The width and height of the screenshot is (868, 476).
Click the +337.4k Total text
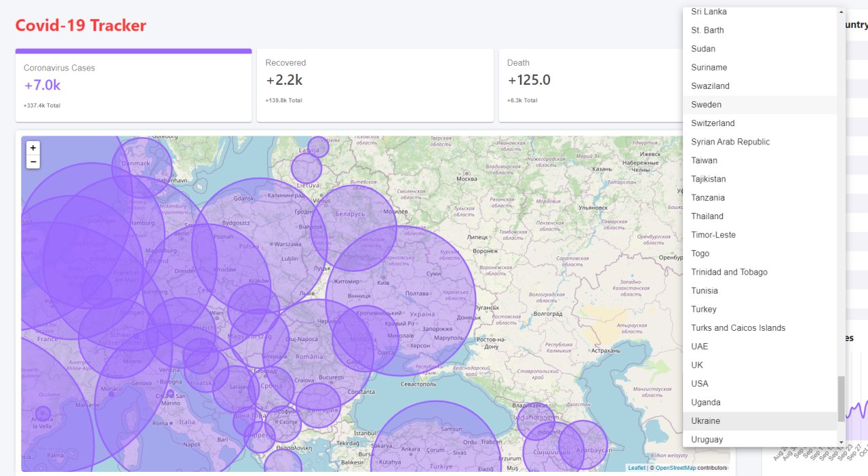click(42, 106)
